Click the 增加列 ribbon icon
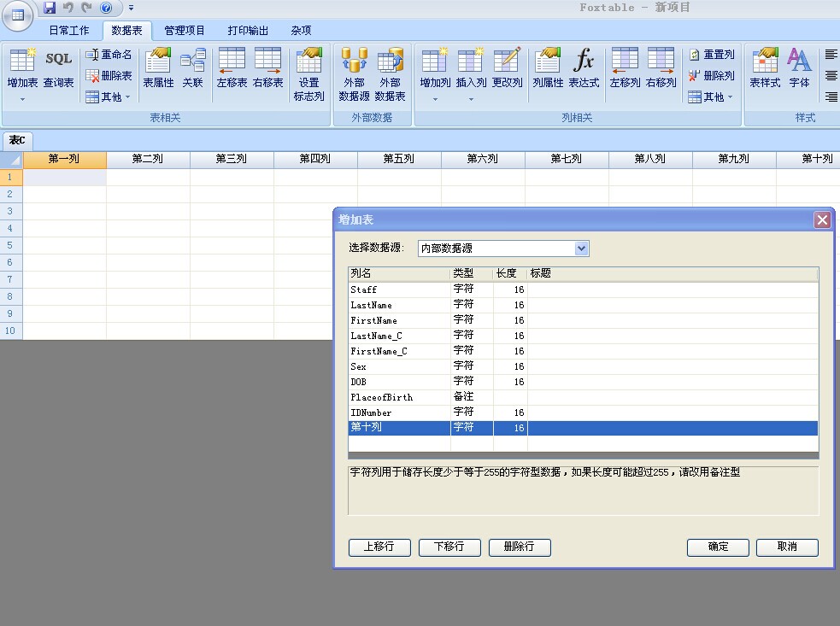Screen dimensions: 840x626 [435, 67]
